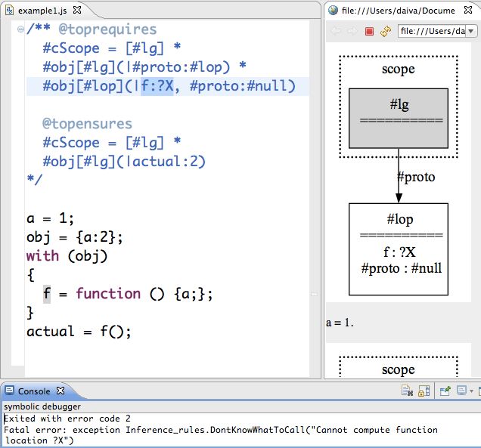Click the Console tab monitor icon
The width and height of the screenshot is (481, 448).
click(x=9, y=391)
